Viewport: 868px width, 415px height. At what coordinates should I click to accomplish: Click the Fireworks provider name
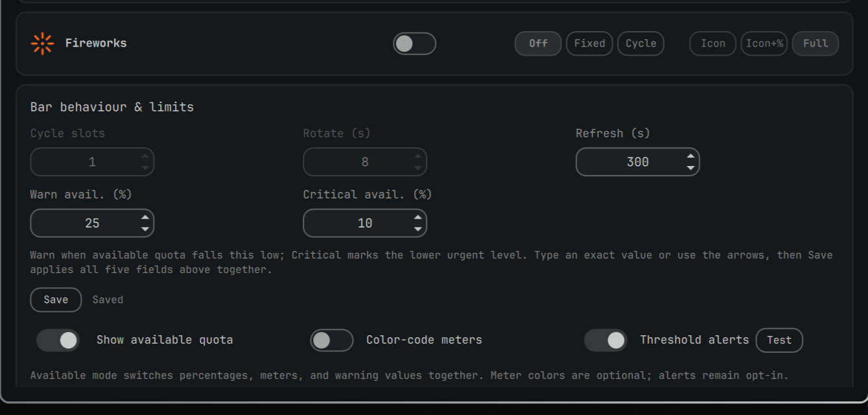coord(96,43)
